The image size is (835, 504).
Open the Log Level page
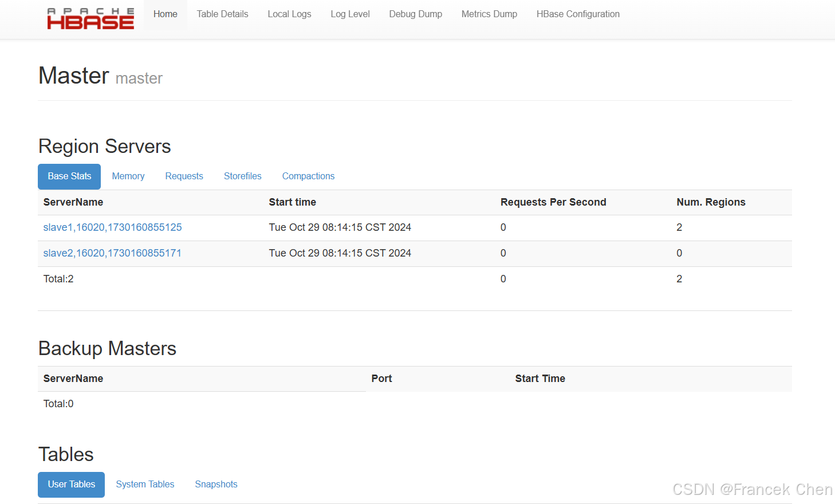(350, 14)
